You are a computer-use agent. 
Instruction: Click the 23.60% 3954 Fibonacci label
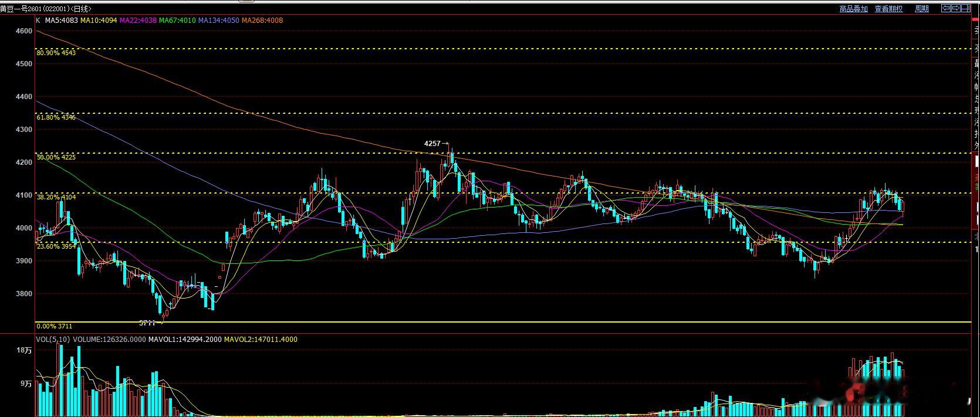(56, 246)
